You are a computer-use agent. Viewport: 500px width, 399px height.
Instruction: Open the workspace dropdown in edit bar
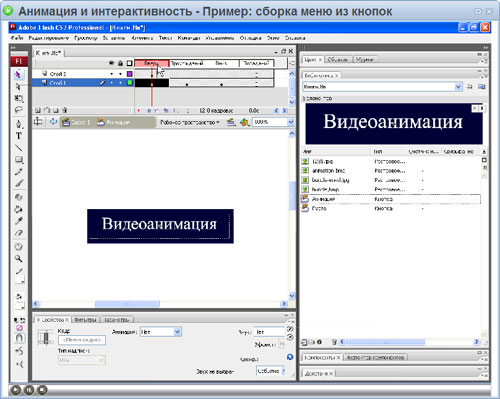coord(190,122)
